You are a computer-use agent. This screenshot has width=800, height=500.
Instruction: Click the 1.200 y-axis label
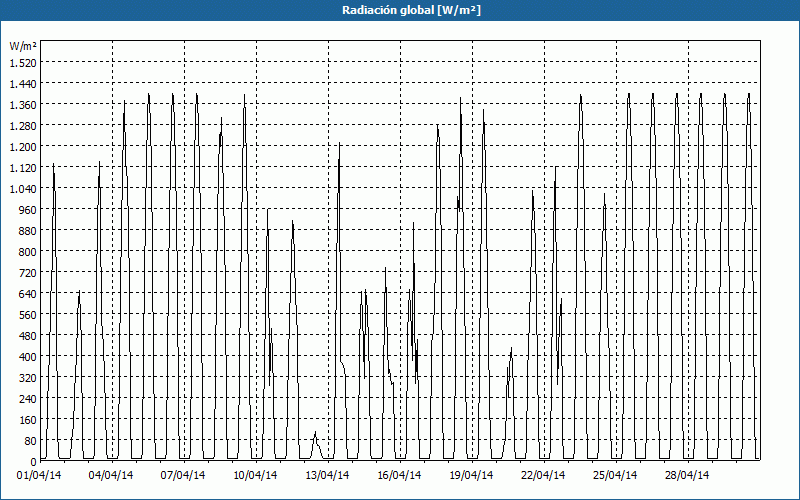coord(23,146)
